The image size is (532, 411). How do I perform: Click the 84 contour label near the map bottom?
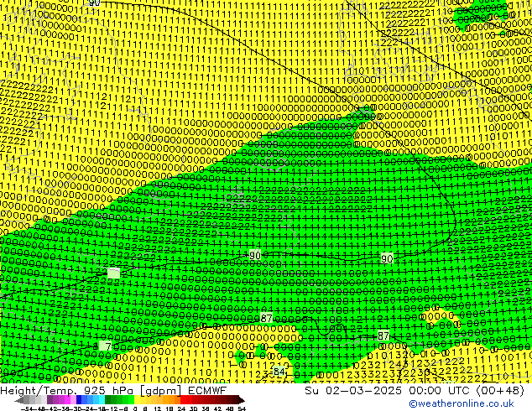click(x=279, y=372)
